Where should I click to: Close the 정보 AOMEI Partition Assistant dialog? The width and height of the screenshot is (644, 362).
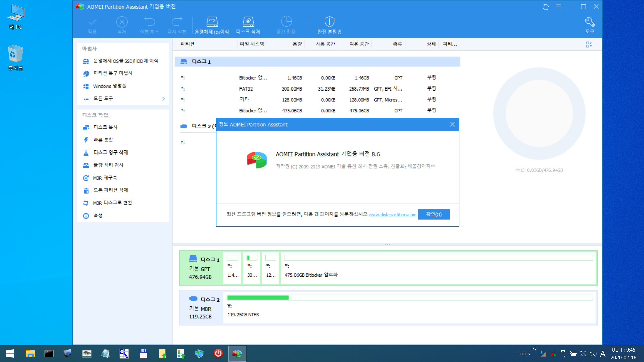pyautogui.click(x=452, y=124)
